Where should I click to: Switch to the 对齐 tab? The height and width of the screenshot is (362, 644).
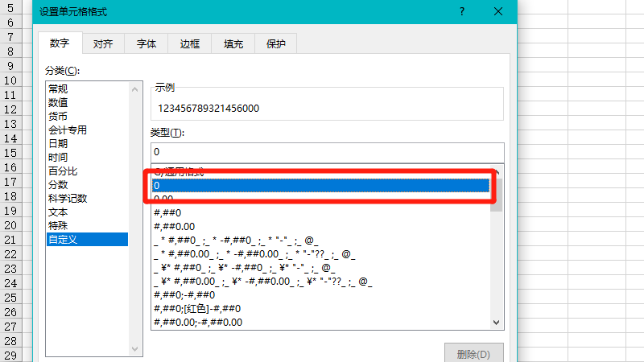[102, 44]
